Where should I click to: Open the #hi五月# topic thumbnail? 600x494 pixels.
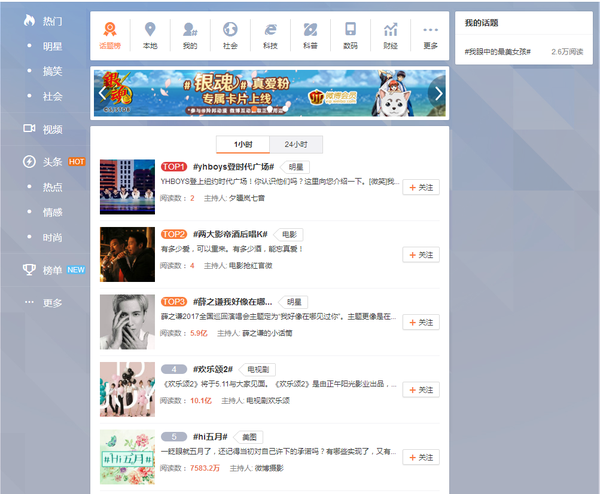[x=127, y=456]
